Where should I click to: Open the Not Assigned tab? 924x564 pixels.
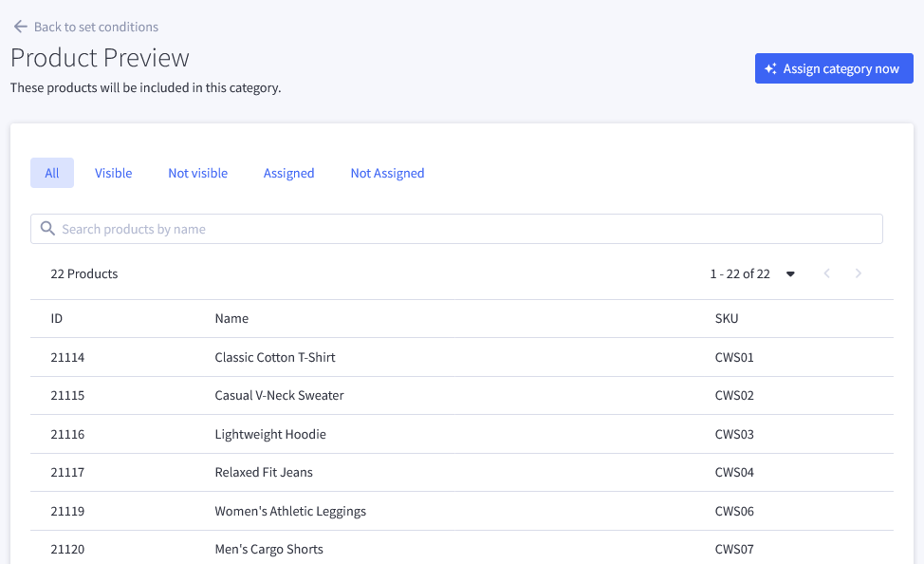[387, 173]
